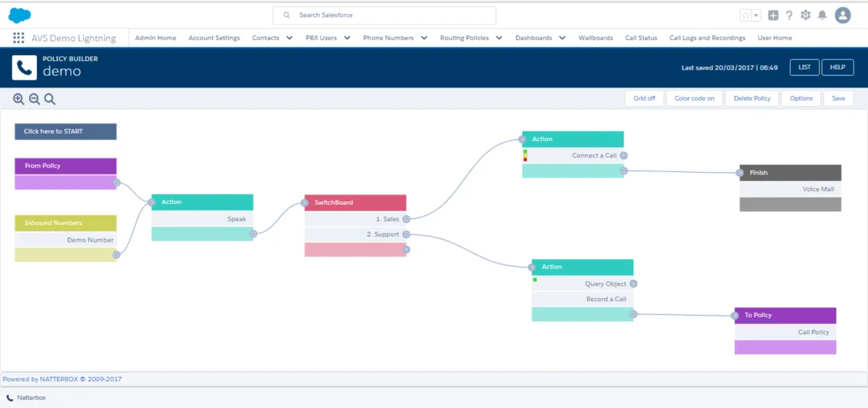Click the Salesforce help question mark icon

[x=789, y=15]
